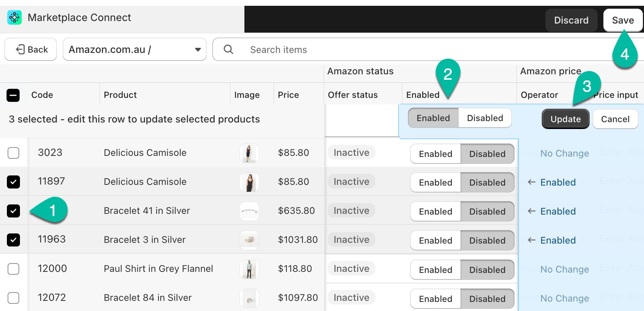Open the Bracelet 84 in Silver thumbnail
The height and width of the screenshot is (311, 644).
tap(249, 298)
